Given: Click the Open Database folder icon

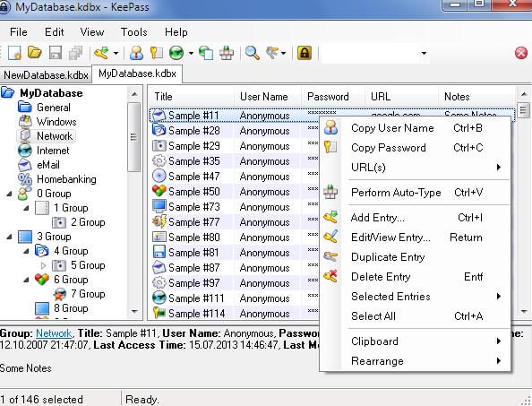Looking at the screenshot, I should tap(35, 53).
